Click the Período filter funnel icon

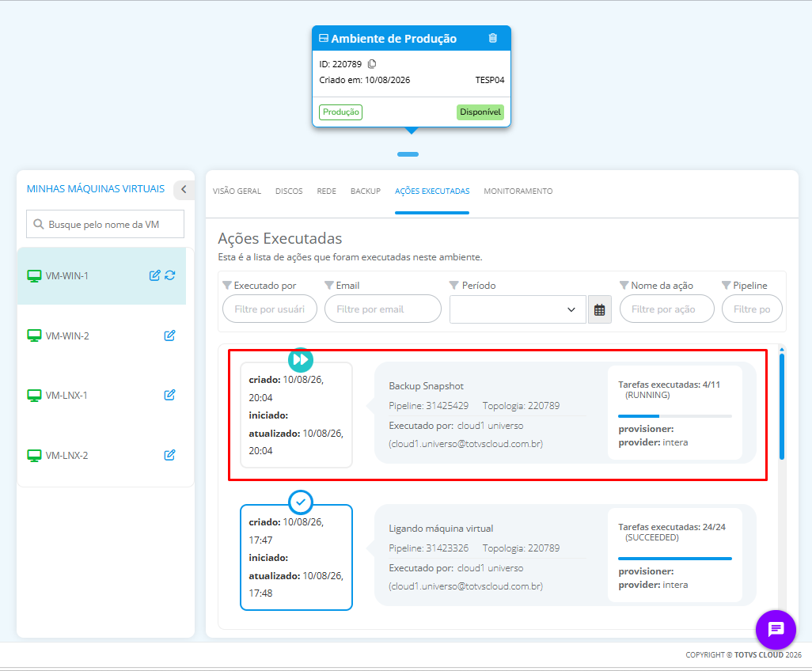coord(454,286)
